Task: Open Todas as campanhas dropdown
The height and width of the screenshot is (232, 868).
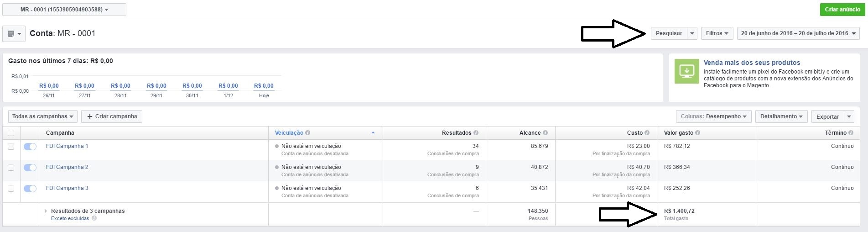Action: (x=43, y=116)
